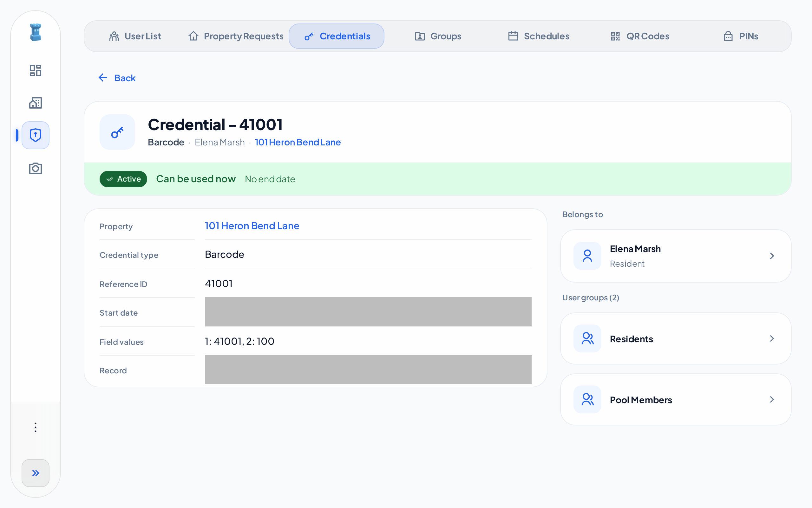This screenshot has width=812, height=508.
Task: Click the Elena Marsh user avatar icon
Action: [587, 256]
